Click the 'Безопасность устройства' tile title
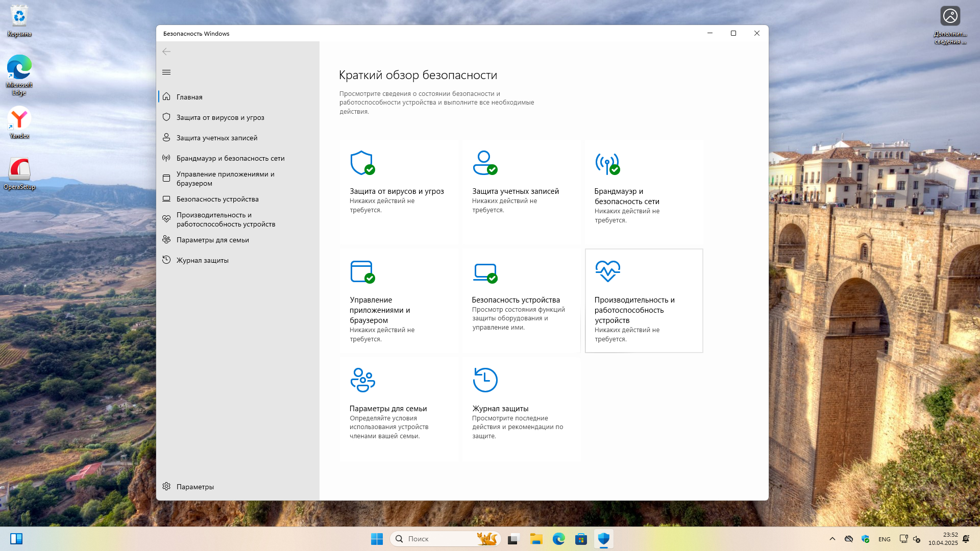The height and width of the screenshot is (551, 980). 516,300
